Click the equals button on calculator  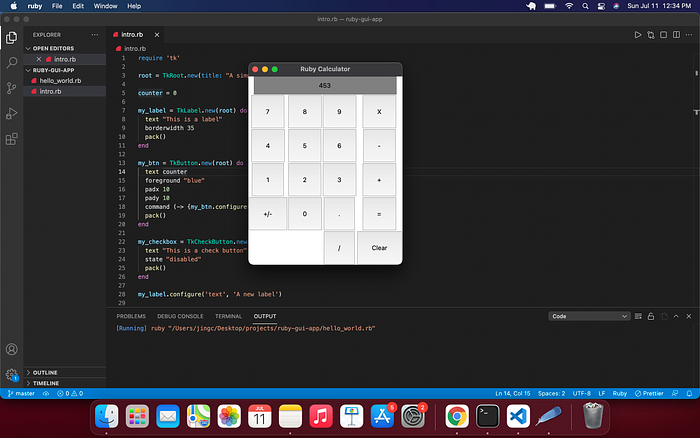379,214
